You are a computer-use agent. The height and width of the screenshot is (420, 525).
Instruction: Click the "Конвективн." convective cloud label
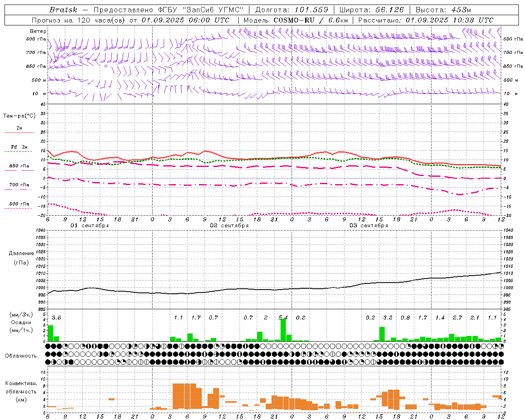21,384
